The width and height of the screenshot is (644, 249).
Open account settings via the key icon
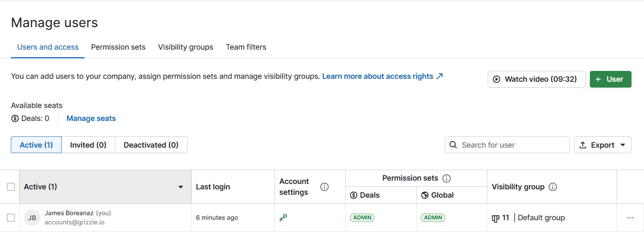point(284,217)
